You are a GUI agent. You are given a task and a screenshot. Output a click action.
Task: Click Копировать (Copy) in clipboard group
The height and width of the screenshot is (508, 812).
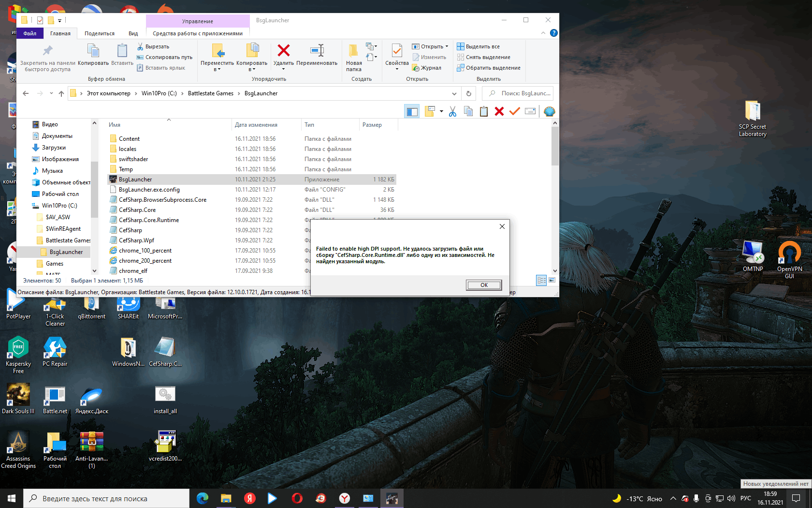tap(93, 54)
